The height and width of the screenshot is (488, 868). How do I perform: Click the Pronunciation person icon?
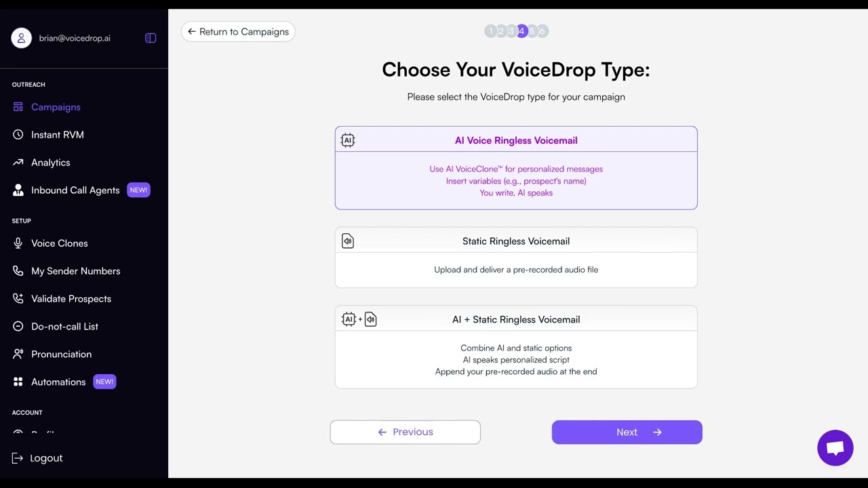[x=18, y=354]
